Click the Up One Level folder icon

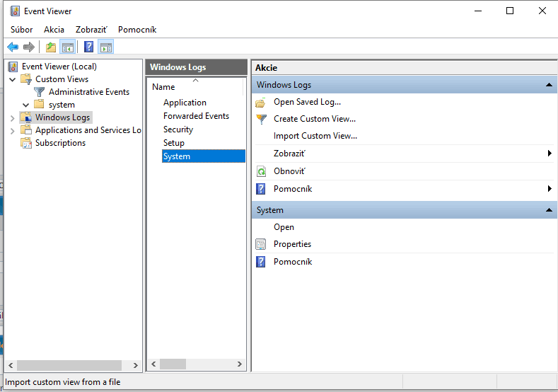[x=51, y=47]
